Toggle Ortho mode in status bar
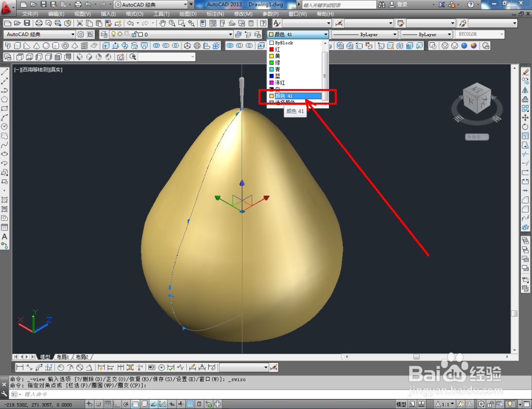 (x=117, y=404)
